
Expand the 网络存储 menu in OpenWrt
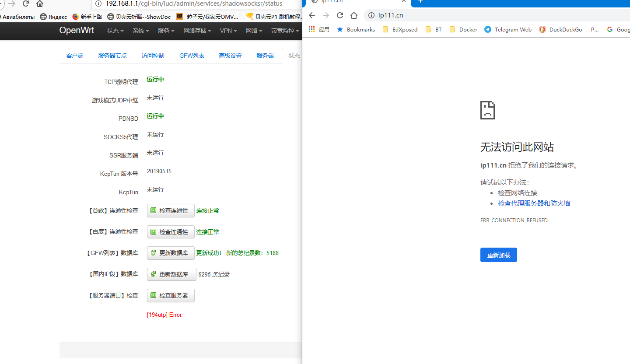(197, 31)
